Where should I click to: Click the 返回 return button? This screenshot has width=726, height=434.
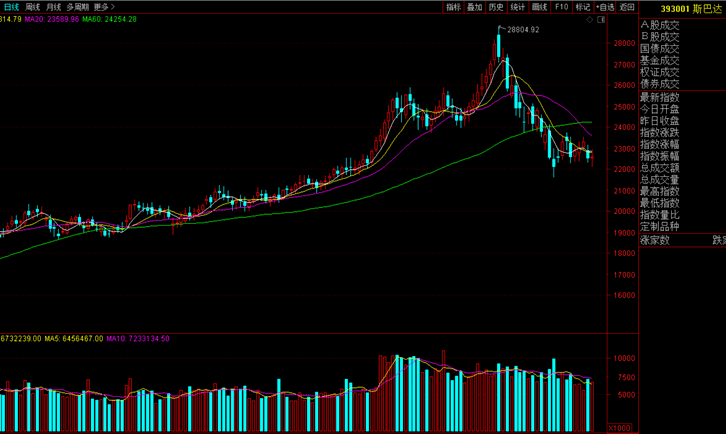click(627, 7)
